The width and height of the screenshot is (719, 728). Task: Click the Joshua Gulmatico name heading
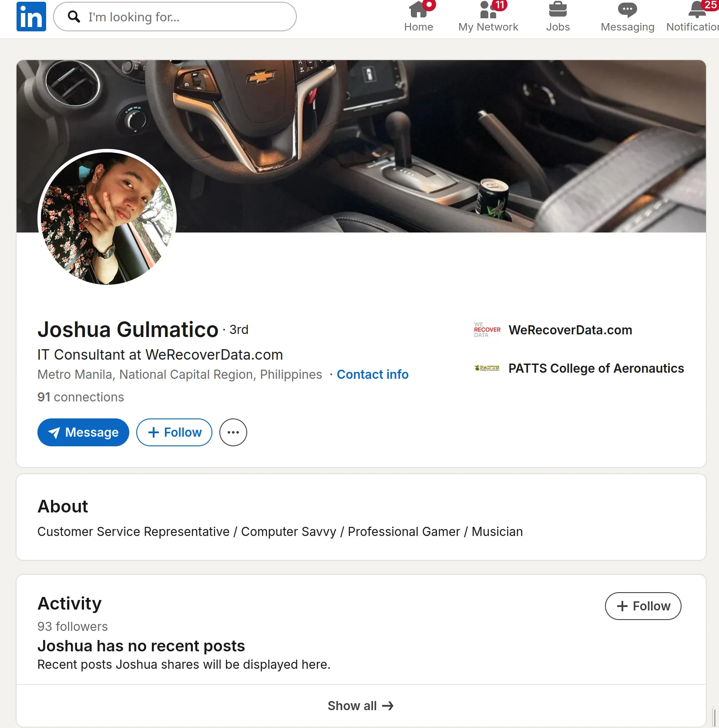(128, 330)
